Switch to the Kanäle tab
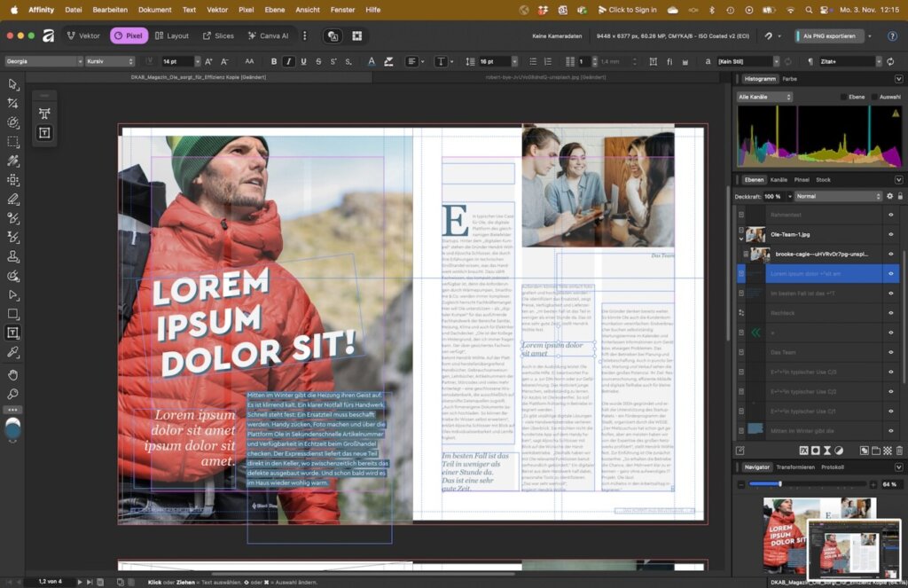This screenshot has height=588, width=908. pos(779,180)
